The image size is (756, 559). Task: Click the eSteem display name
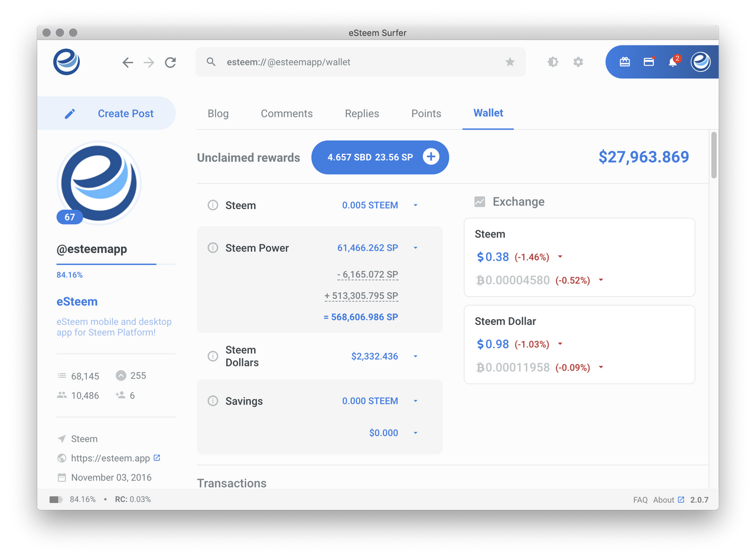[77, 301]
